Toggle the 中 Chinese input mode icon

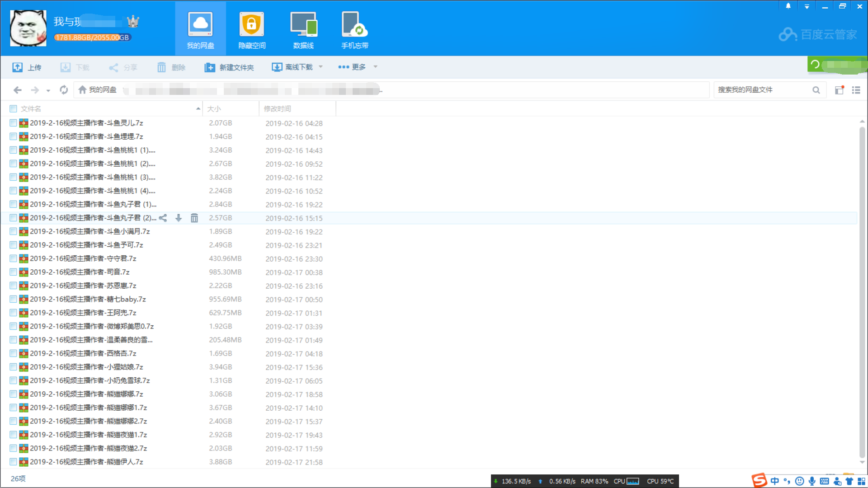(x=775, y=481)
